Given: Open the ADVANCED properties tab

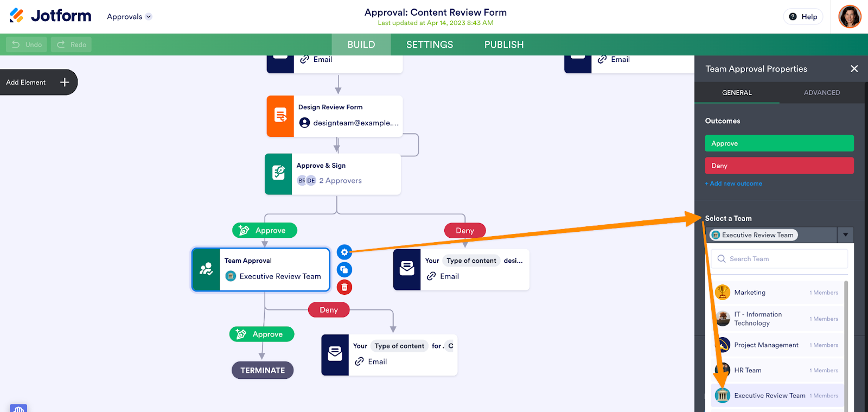Looking at the screenshot, I should click(821, 93).
